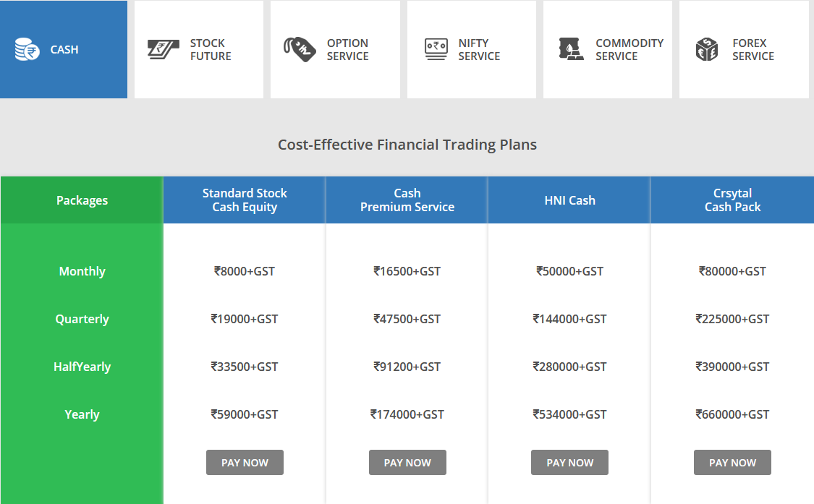Select the Yearly row label
This screenshot has width=814, height=504.
(x=82, y=414)
